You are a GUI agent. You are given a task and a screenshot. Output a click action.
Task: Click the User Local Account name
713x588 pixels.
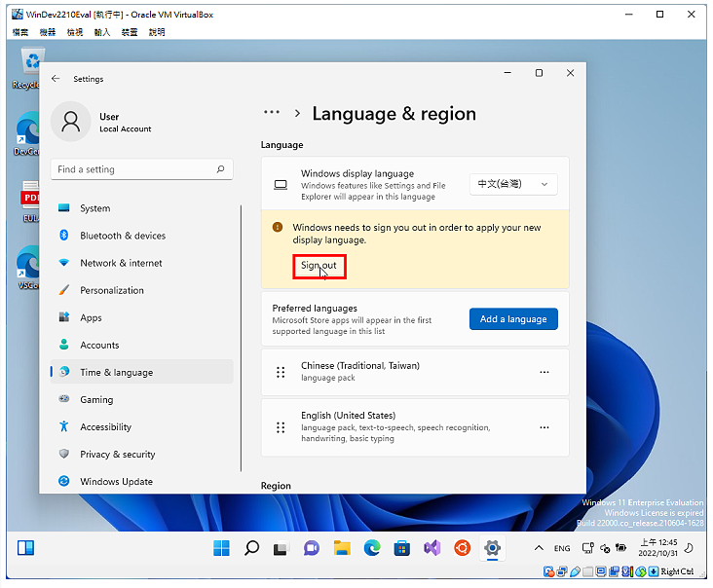click(x=125, y=123)
